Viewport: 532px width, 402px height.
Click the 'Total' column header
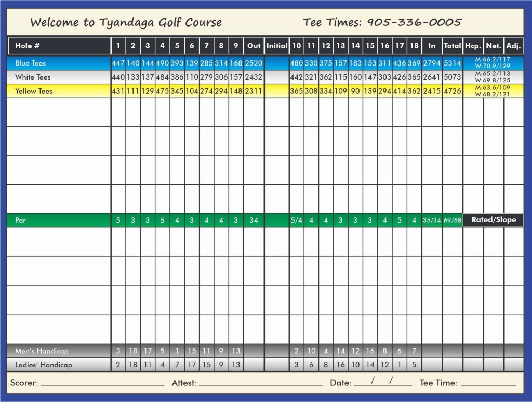coord(453,45)
